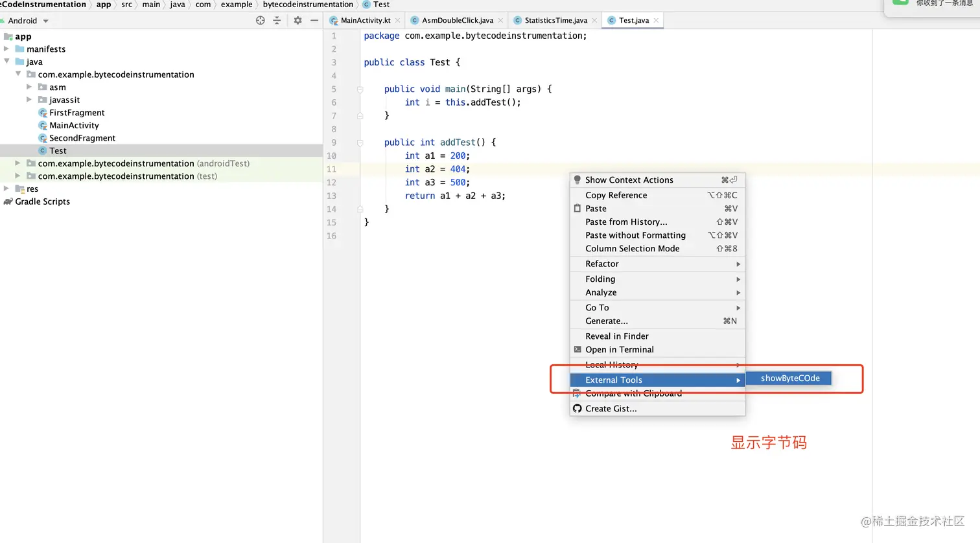The image size is (980, 543).
Task: Choose Generate... from the context menu
Action: [x=657, y=321]
